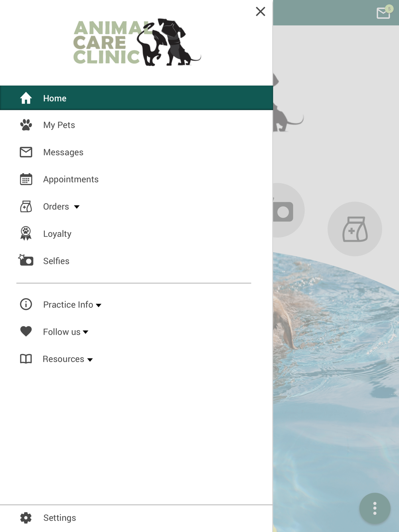Click the Practice Info circle-i icon

click(26, 304)
